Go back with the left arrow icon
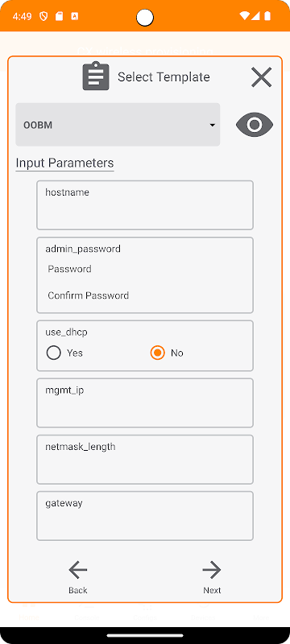The image size is (290, 644). click(77, 570)
